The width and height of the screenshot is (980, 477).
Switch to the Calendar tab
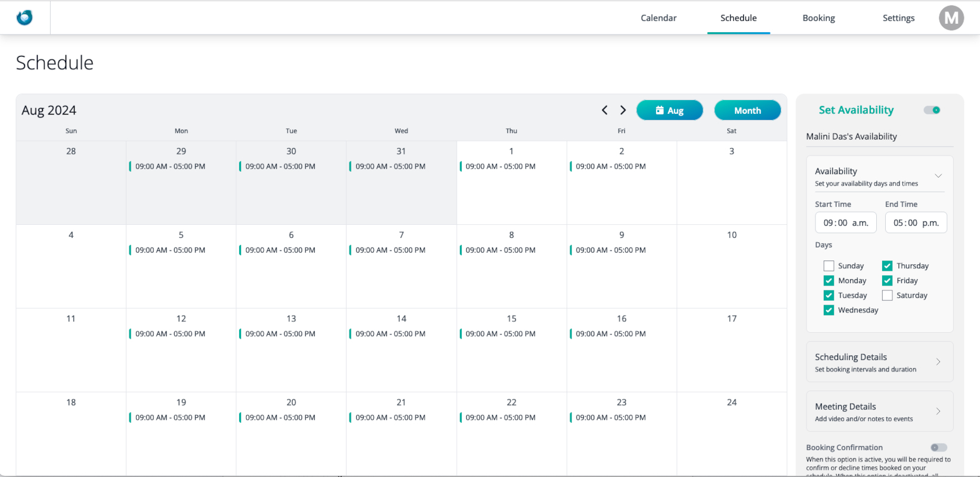(x=659, y=18)
